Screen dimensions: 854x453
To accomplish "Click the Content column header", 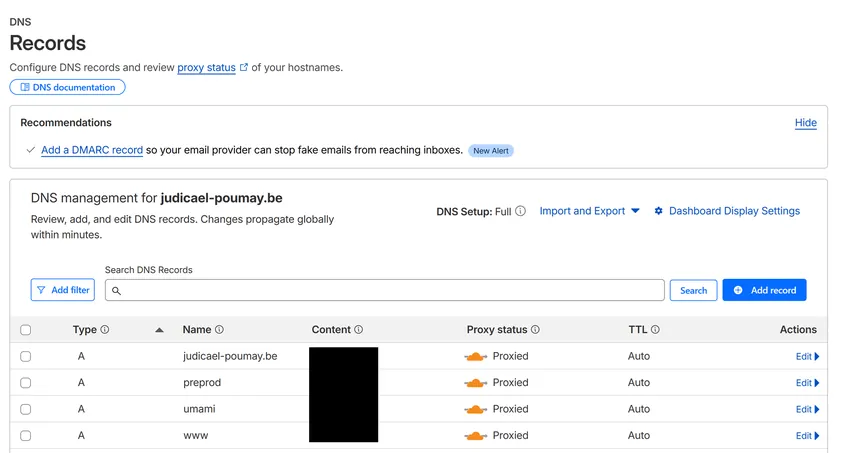I will (x=331, y=329).
